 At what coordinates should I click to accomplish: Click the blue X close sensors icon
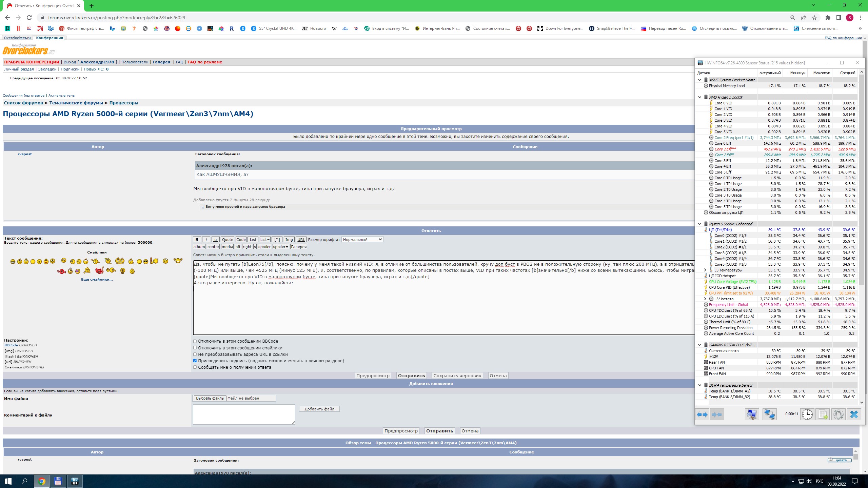point(854,414)
